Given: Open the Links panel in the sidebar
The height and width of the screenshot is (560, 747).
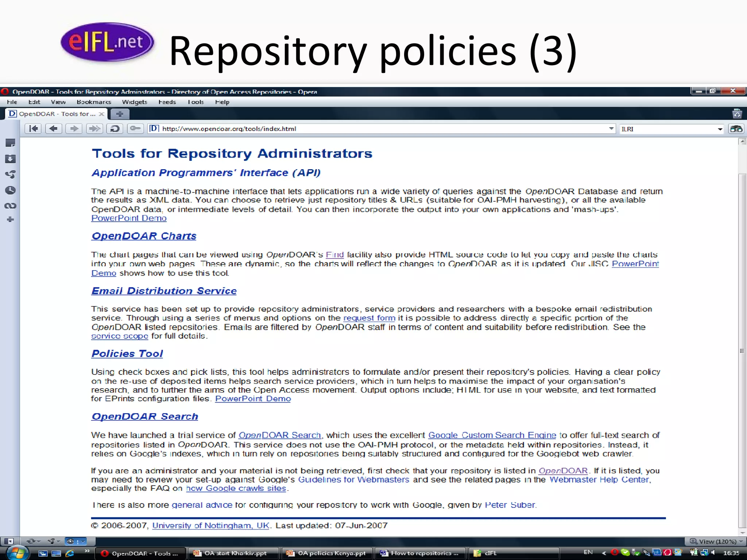Looking at the screenshot, I should point(10,206).
